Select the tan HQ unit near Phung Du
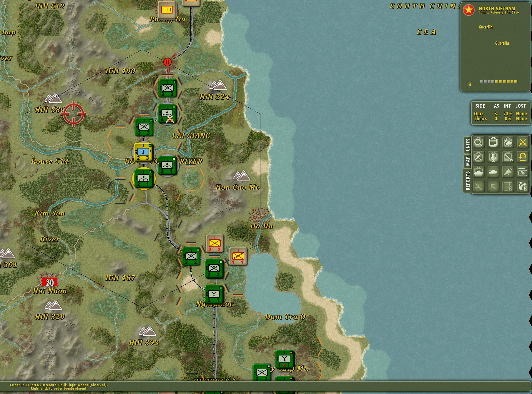Screen dimensions: 532x394 167,10
